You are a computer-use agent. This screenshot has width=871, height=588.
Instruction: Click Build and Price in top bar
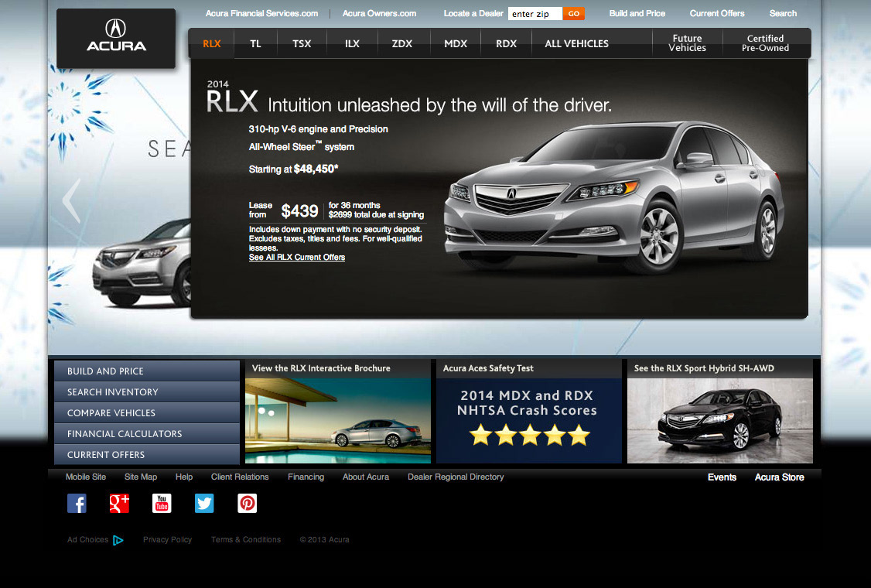click(x=637, y=13)
